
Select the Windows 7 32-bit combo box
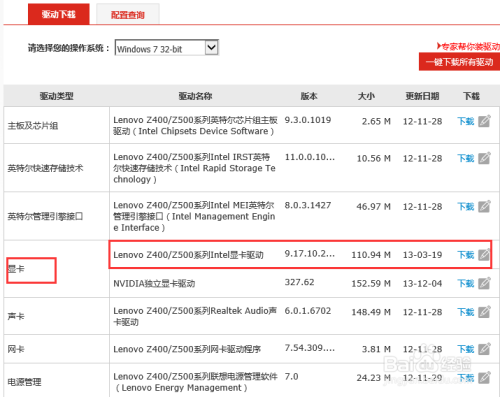[x=166, y=48]
